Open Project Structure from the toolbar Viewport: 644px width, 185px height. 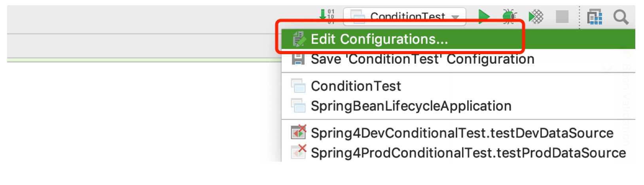(595, 17)
